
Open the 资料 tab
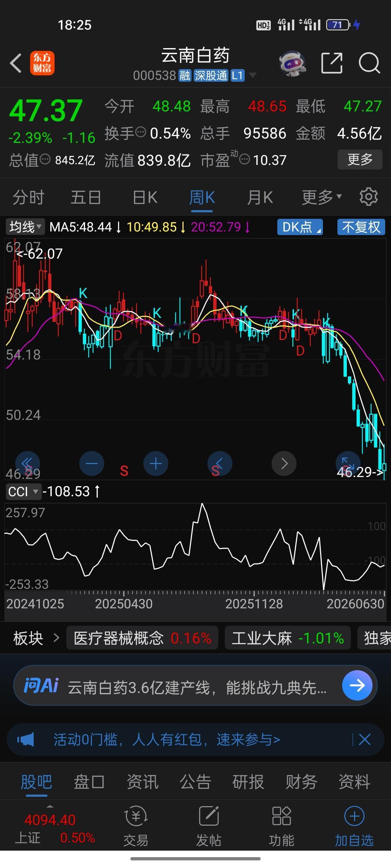tap(354, 782)
